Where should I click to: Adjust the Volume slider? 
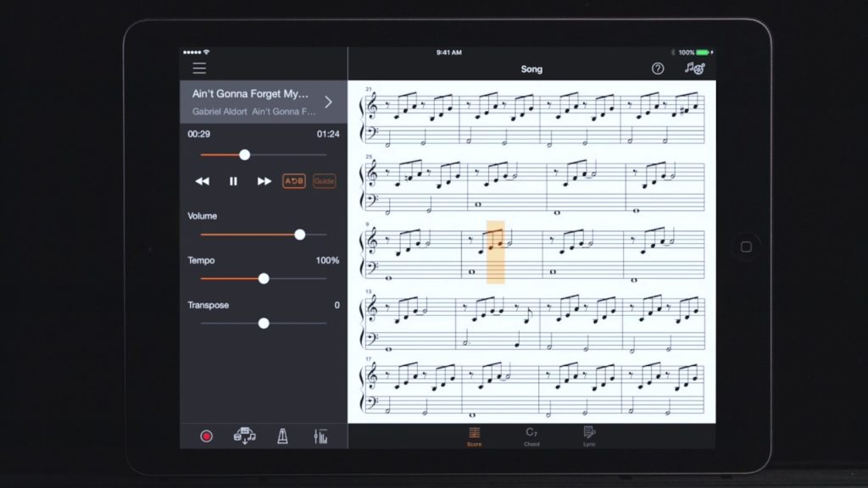click(299, 235)
